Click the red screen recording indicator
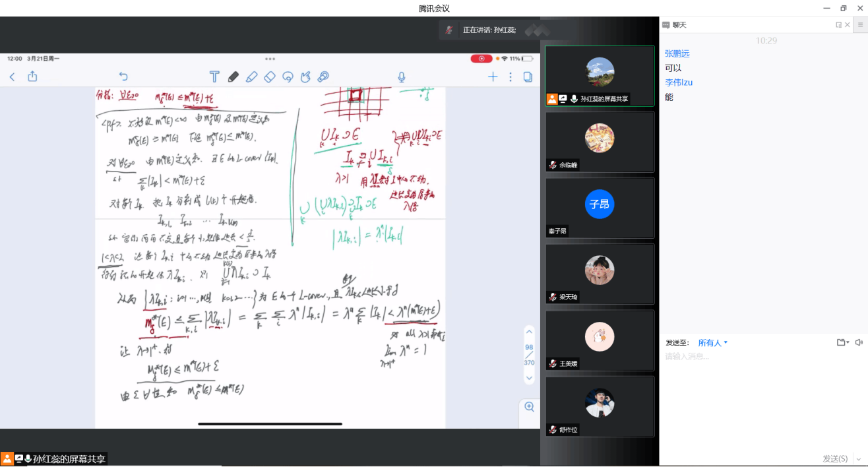Image resolution: width=868 pixels, height=469 pixels. (x=481, y=59)
